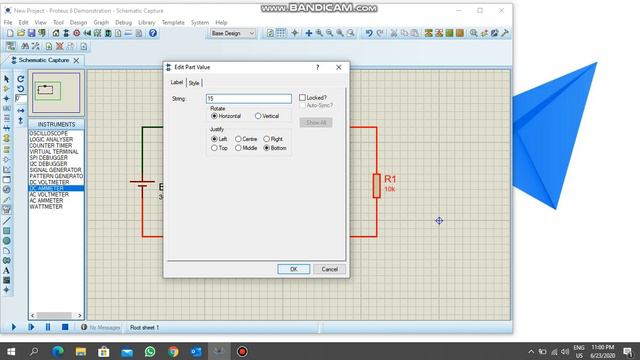
Task: Select OSCILLOSCOPE in instruments list
Action: click(x=49, y=133)
